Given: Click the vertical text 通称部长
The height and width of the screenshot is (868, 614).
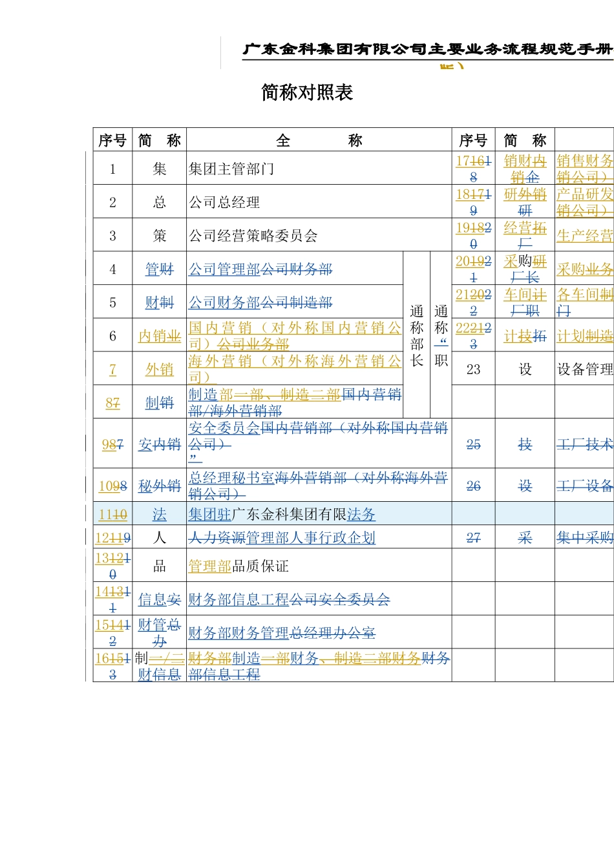Looking at the screenshot, I should coord(417,336).
